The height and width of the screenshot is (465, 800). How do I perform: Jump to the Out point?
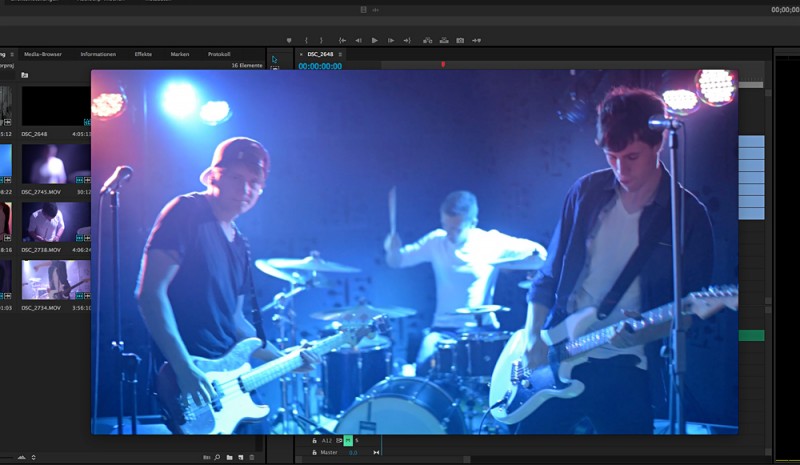point(407,40)
